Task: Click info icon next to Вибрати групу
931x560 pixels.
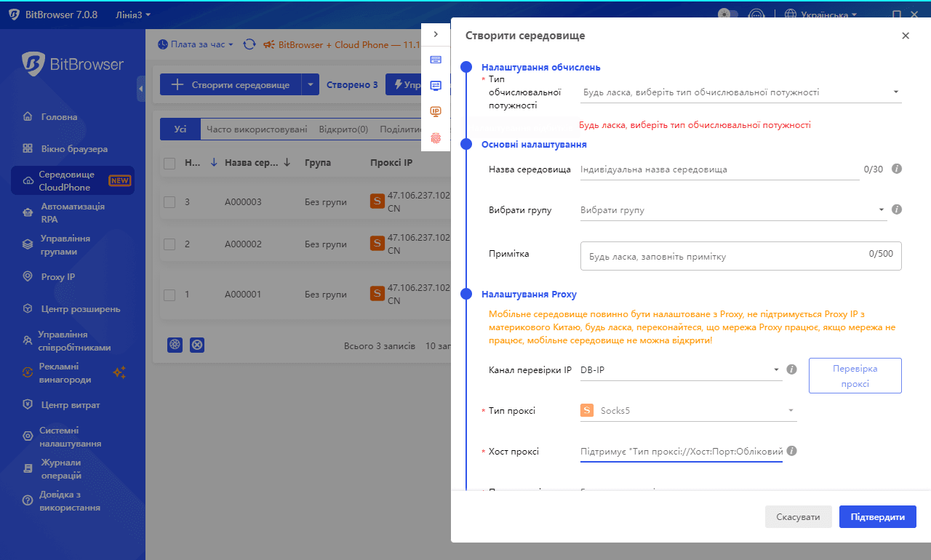Action: coord(897,209)
